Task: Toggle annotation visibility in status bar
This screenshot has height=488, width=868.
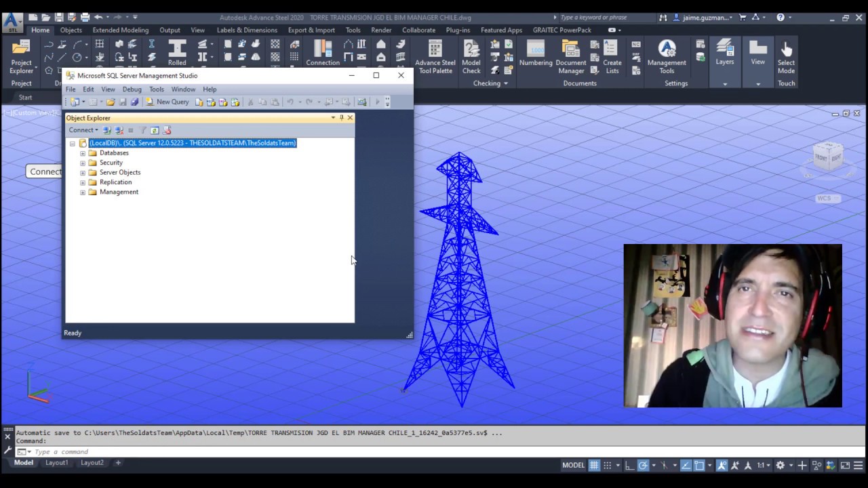Action: (722, 465)
